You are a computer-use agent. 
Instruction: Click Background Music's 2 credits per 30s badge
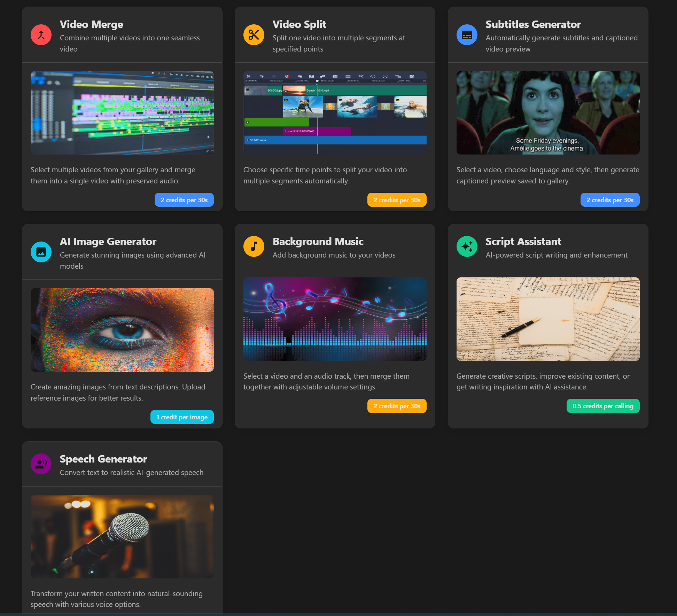click(x=397, y=406)
